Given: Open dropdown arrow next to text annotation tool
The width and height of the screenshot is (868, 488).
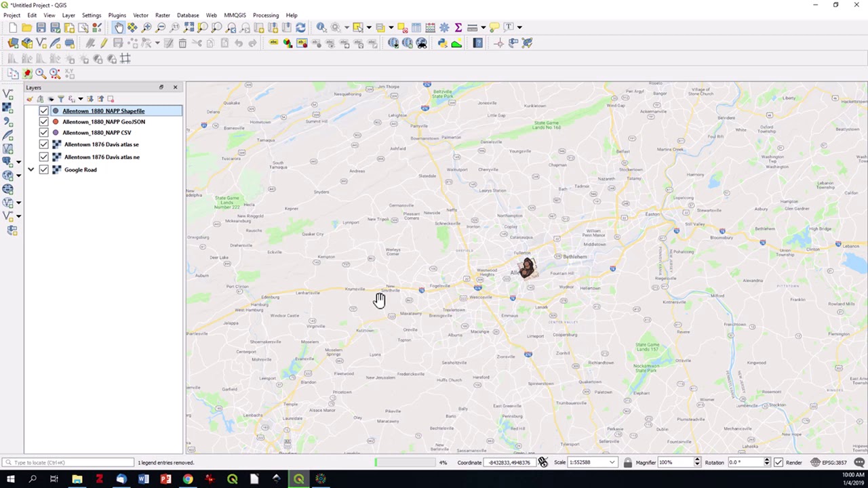Looking at the screenshot, I should tap(519, 27).
